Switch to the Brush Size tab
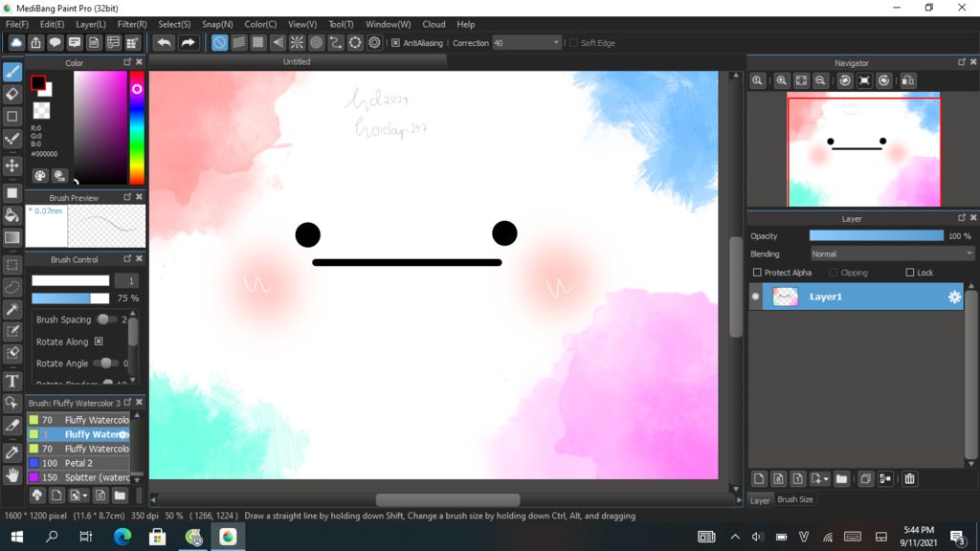The width and height of the screenshot is (980, 551). pos(795,499)
